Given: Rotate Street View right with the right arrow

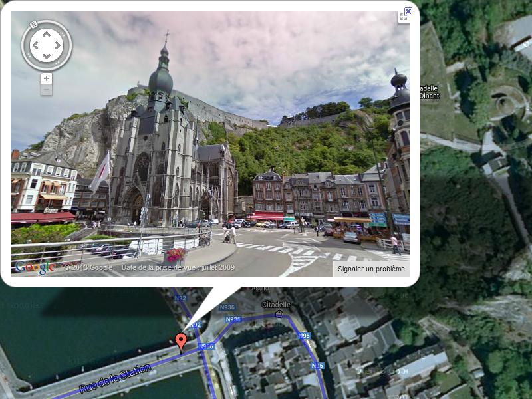Looking at the screenshot, I should pyautogui.click(x=58, y=46).
